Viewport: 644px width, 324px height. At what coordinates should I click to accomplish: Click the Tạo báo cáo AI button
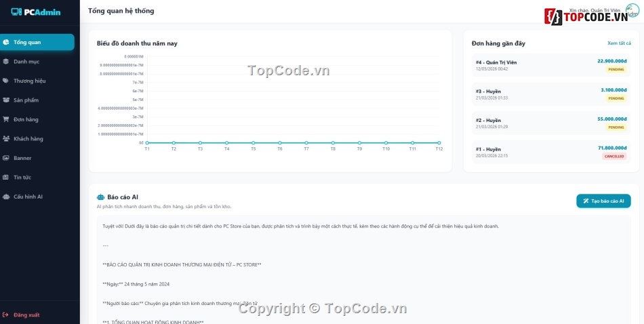pos(603,201)
